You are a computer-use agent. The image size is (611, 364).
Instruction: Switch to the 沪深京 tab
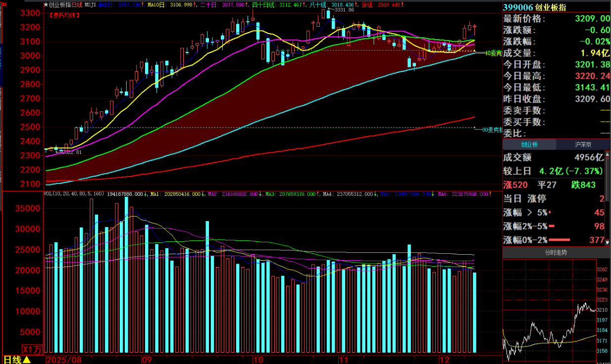click(583, 144)
